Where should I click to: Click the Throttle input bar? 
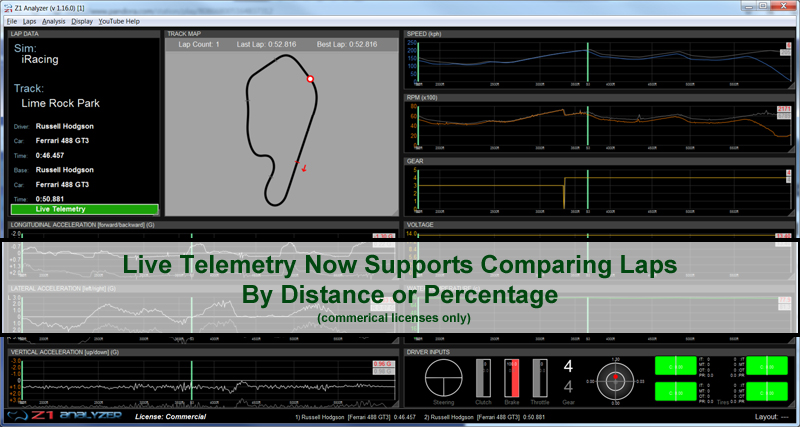tap(540, 378)
